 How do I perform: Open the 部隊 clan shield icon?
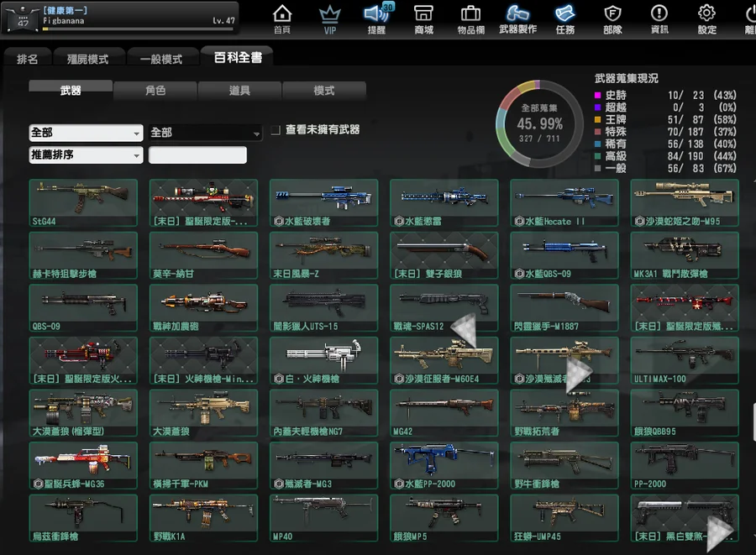point(612,19)
